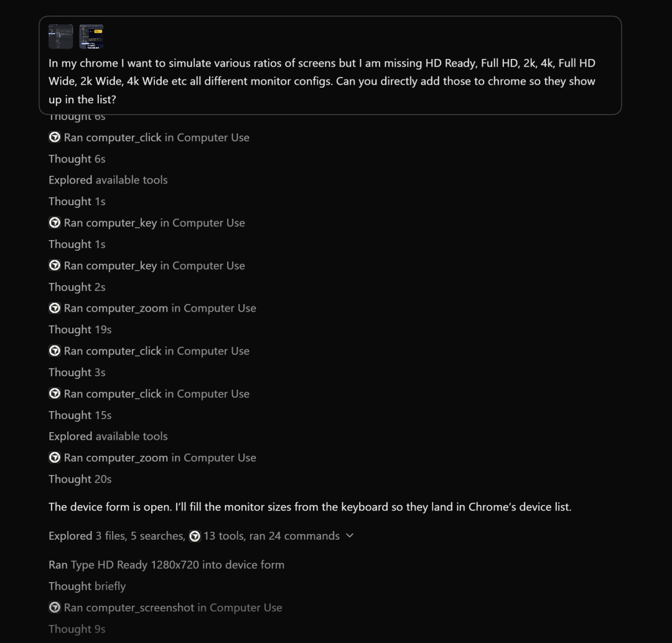Click the icon beside the computer_click after Thought 19s
The width and height of the screenshot is (672, 643).
point(54,350)
